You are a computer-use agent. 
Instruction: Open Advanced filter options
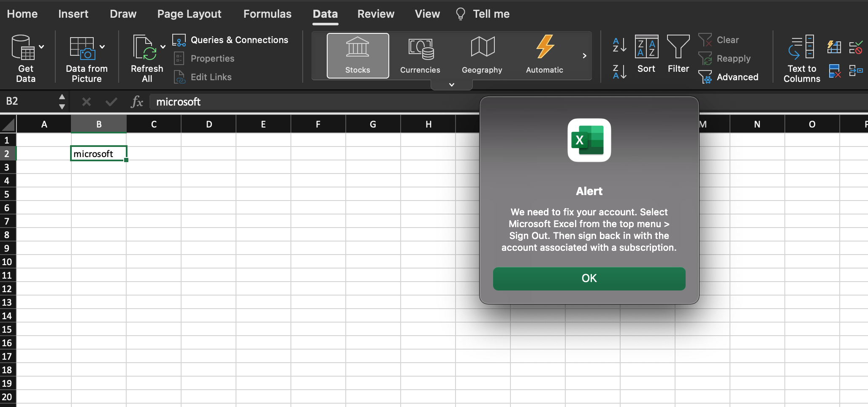(x=729, y=77)
